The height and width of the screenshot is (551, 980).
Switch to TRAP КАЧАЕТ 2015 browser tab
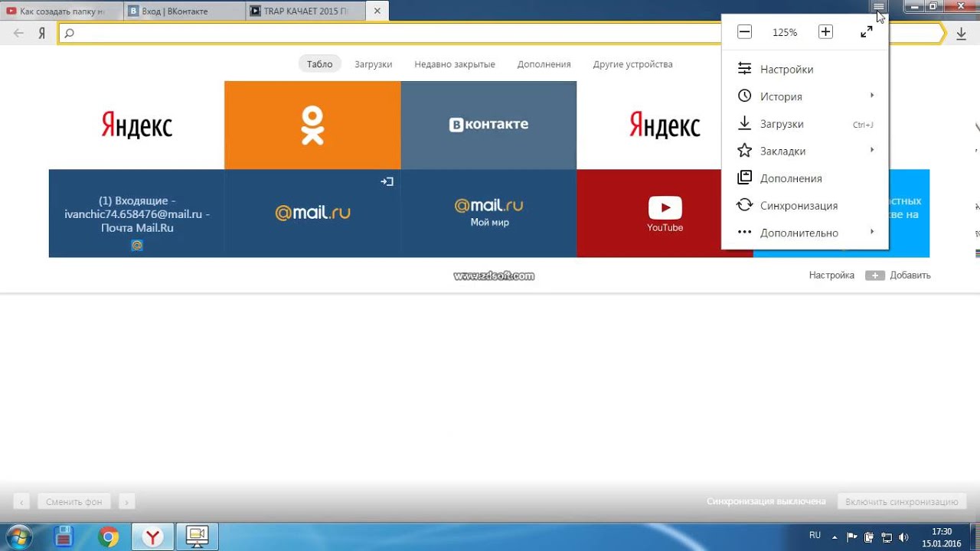tap(305, 11)
